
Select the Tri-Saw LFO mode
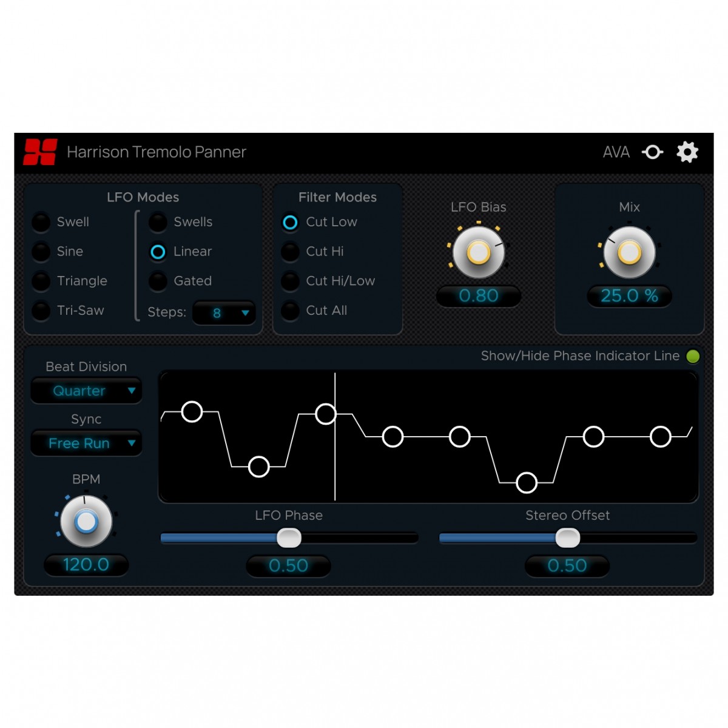coord(41,311)
